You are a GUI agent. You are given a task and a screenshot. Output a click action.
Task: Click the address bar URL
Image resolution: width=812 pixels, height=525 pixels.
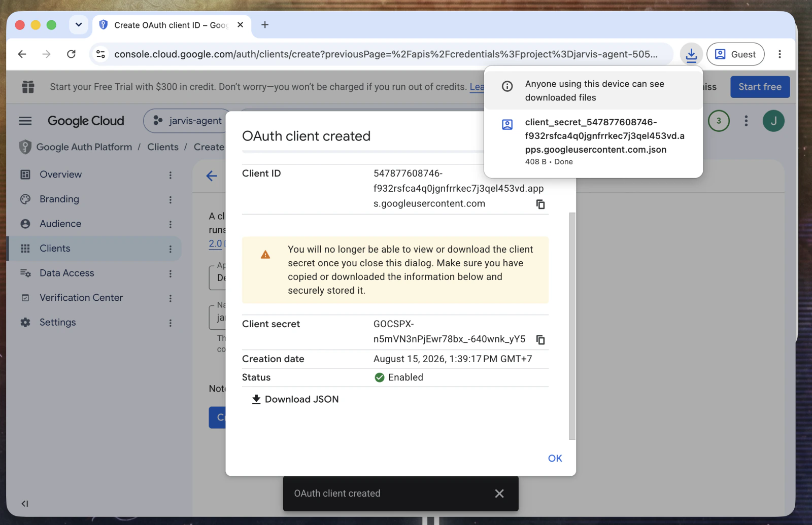(386, 54)
